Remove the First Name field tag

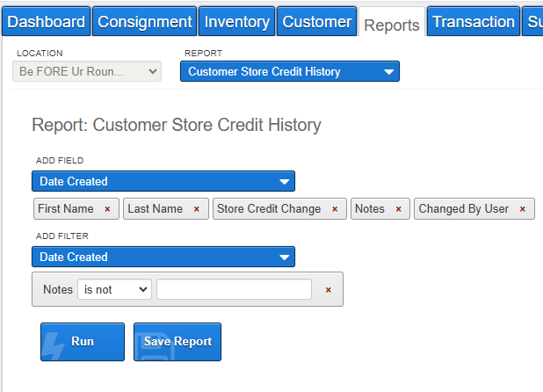(107, 209)
